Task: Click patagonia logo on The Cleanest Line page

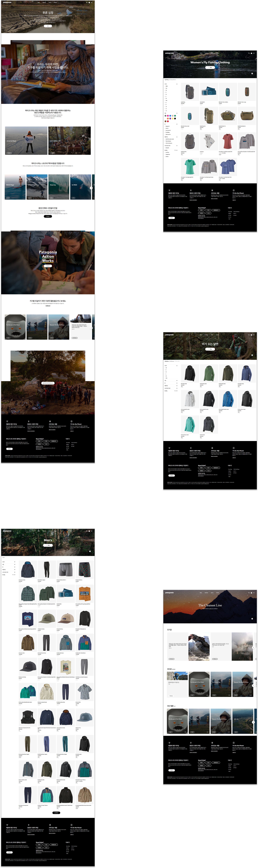Action: click(x=170, y=593)
